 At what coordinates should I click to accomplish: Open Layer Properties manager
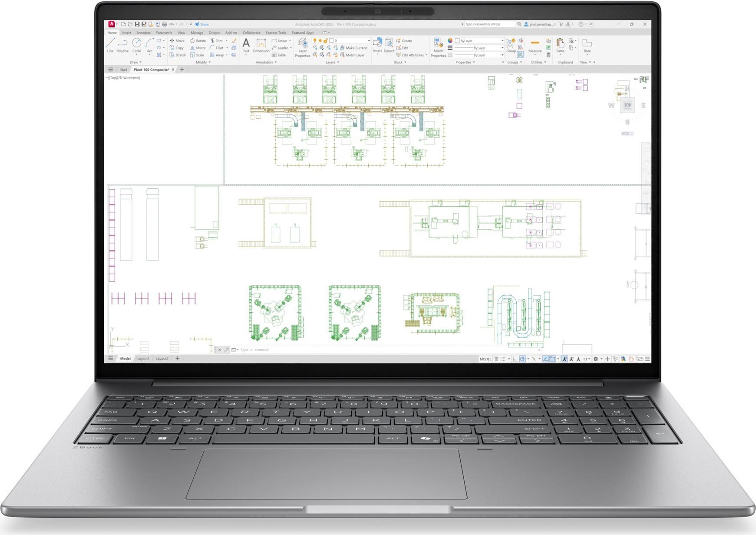coord(303,47)
